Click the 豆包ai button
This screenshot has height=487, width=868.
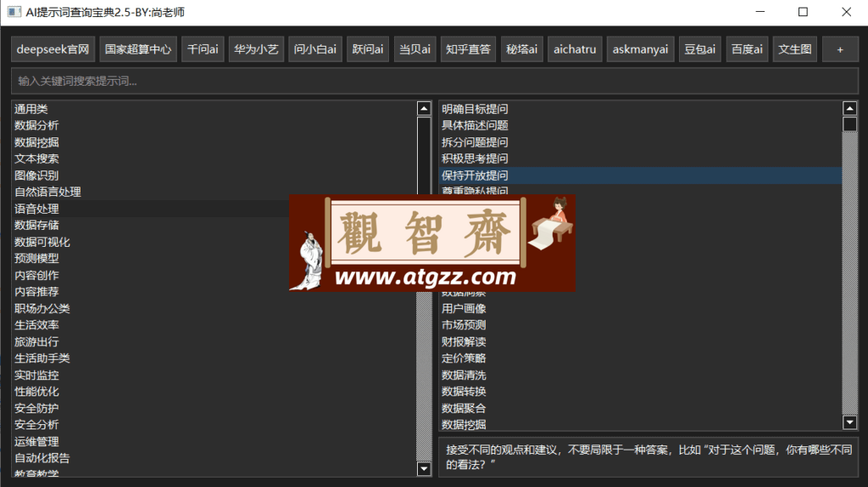pos(699,49)
